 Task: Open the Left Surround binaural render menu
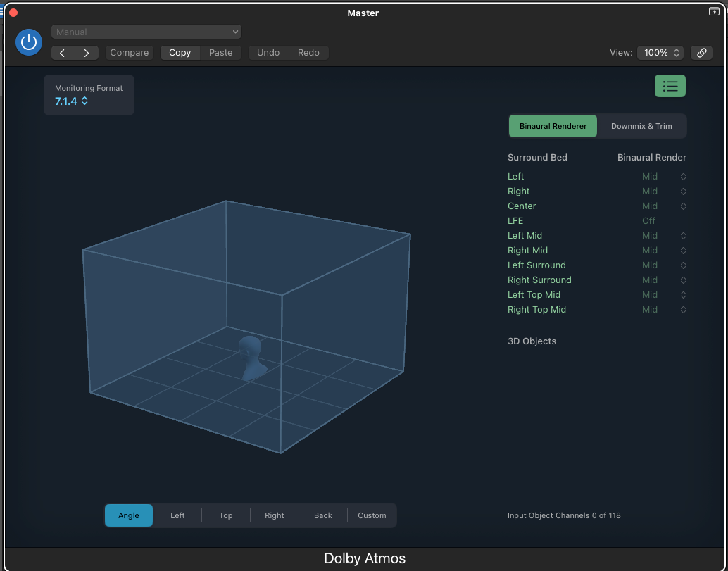[664, 265]
